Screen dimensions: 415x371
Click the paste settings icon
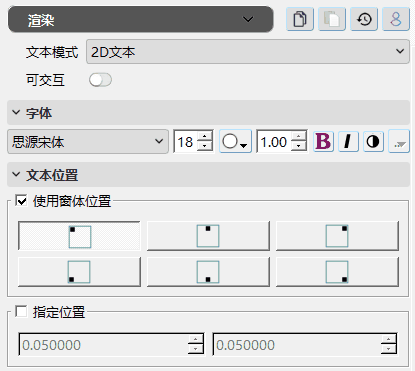[x=332, y=19]
